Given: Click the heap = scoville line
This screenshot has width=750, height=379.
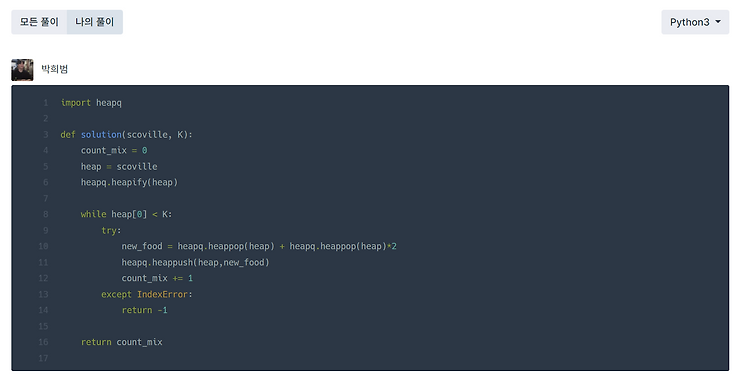Looking at the screenshot, I should pyautogui.click(x=119, y=167).
